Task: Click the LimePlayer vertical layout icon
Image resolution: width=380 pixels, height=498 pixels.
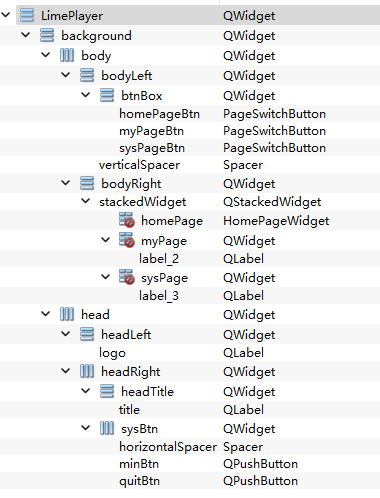Action: pos(27,15)
